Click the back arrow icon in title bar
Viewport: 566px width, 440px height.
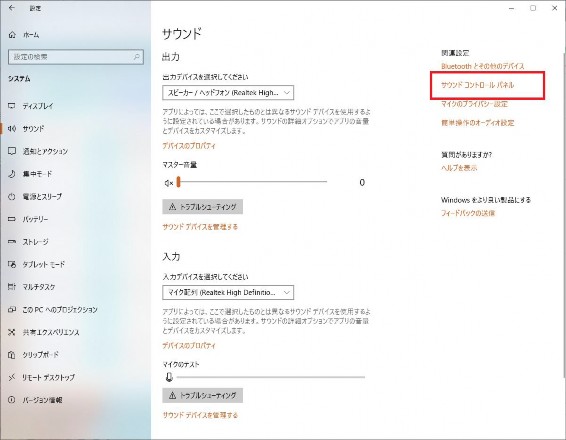12,8
